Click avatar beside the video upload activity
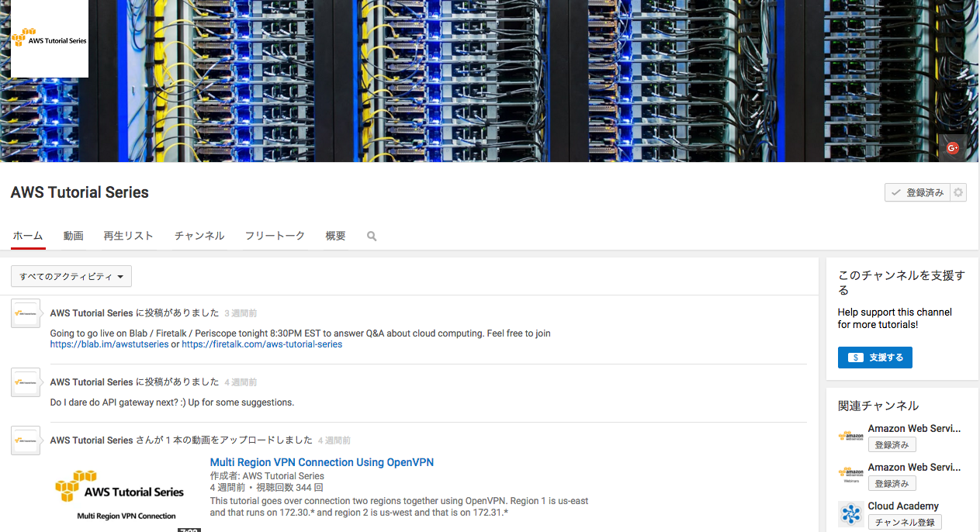 coord(26,440)
